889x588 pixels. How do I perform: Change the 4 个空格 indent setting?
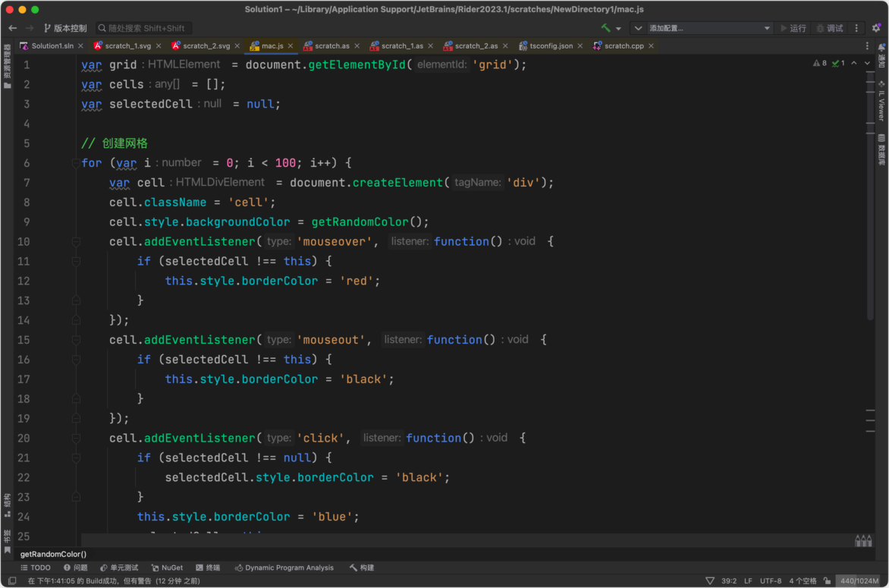point(803,580)
